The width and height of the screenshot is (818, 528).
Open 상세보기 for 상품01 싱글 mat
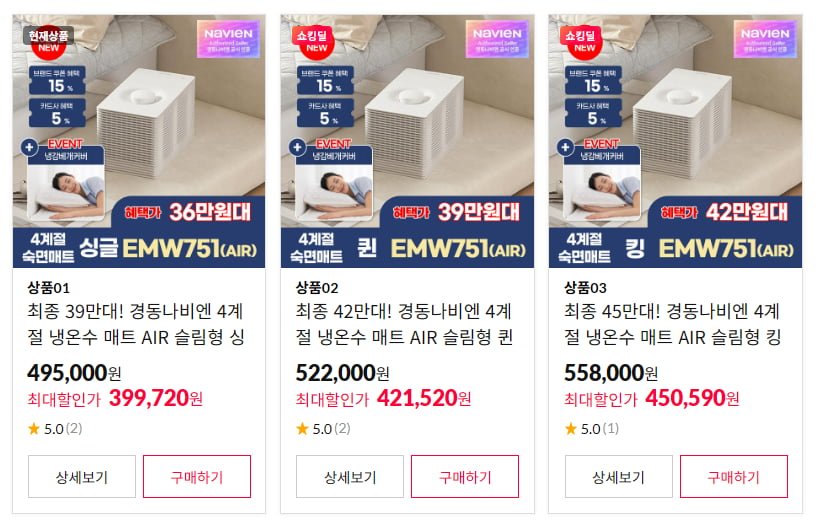(82, 476)
